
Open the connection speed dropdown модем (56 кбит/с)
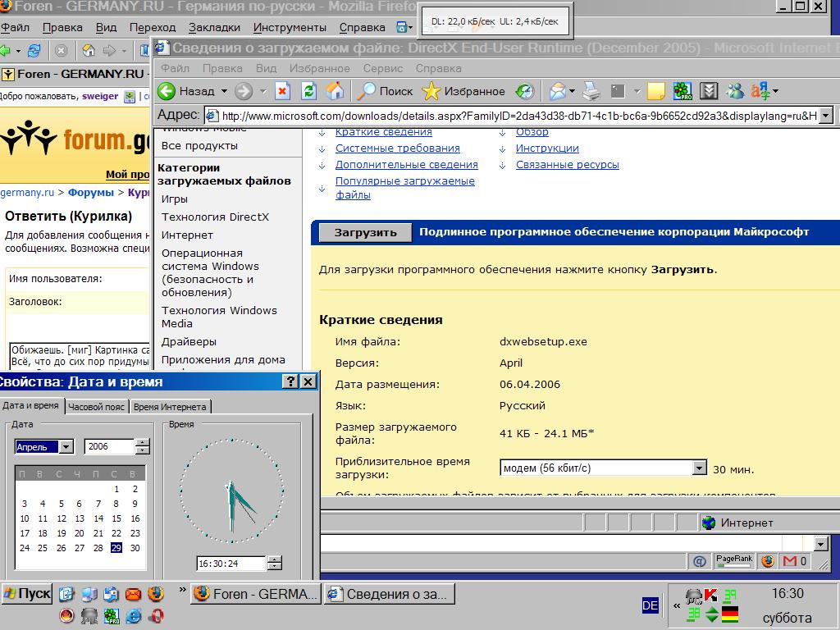point(699,468)
